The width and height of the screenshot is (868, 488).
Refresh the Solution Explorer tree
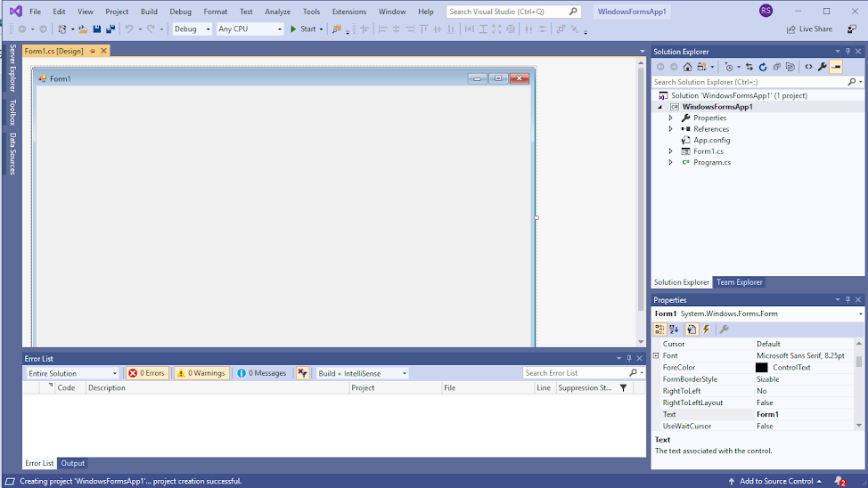click(x=763, y=67)
